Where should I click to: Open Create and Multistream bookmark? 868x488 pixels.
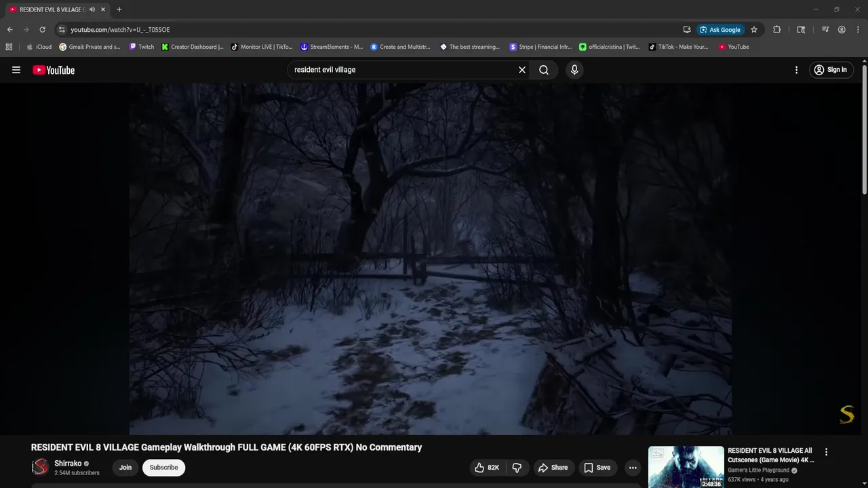point(401,47)
